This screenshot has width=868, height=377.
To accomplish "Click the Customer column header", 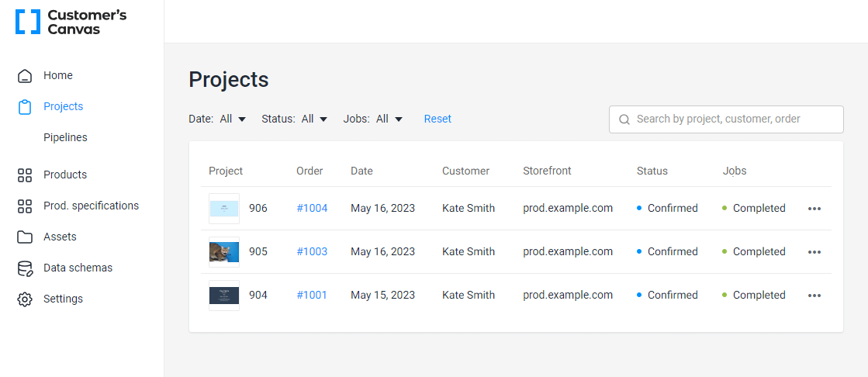I will tap(465, 171).
